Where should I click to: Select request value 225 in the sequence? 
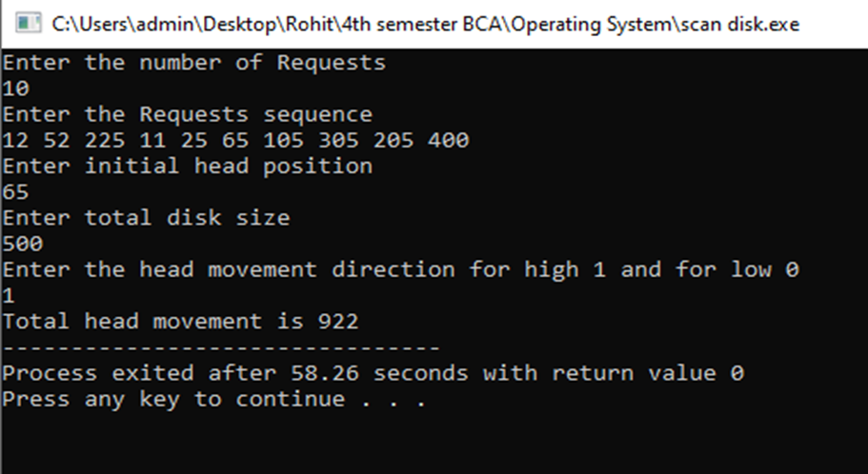[x=105, y=140]
